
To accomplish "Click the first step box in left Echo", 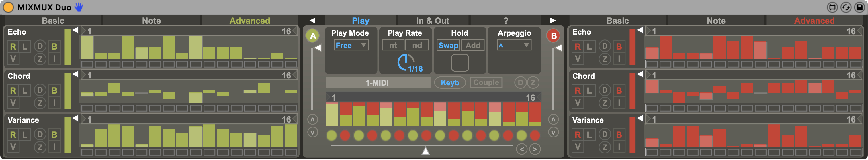I will 87,64.
